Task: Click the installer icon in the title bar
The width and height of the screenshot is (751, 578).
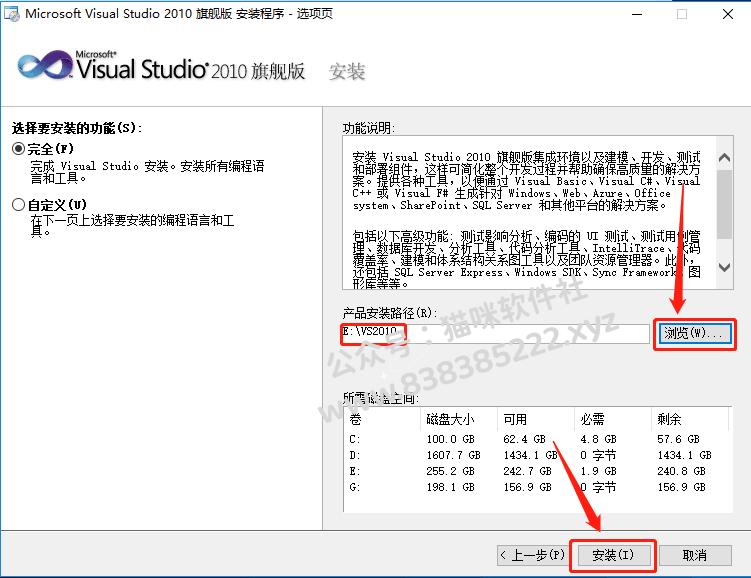Action: tap(11, 14)
